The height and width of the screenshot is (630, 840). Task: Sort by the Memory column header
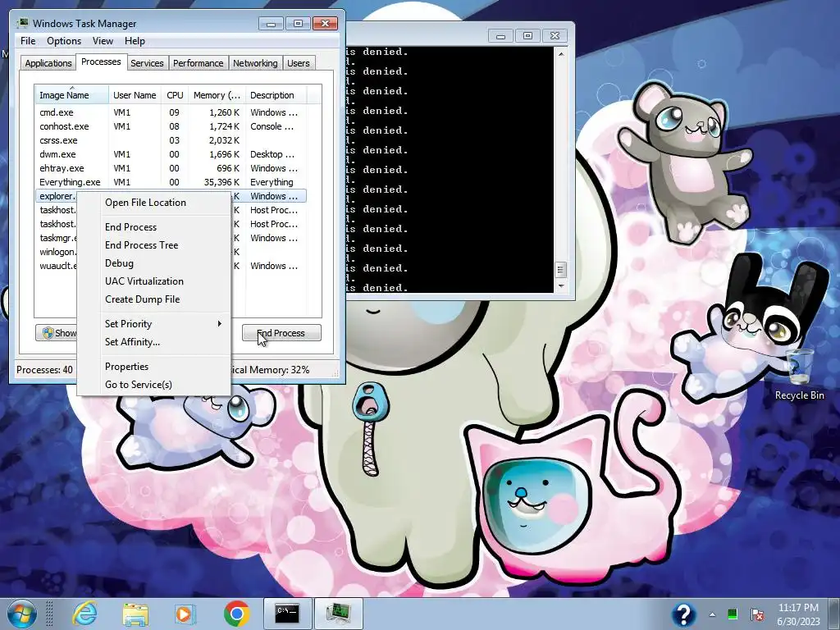coord(217,95)
